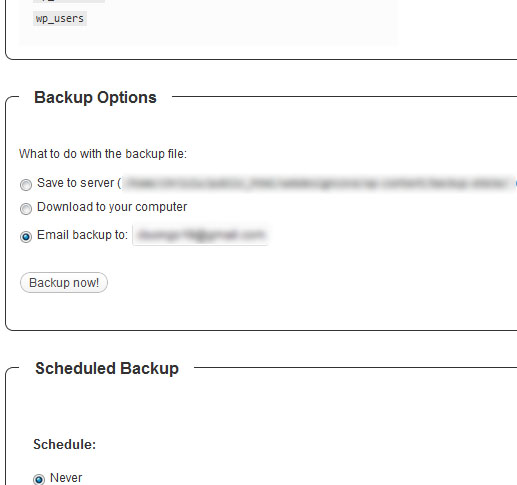The image size is (517, 485).
Task: Select the Email backup to radio button
Action: 26,236
